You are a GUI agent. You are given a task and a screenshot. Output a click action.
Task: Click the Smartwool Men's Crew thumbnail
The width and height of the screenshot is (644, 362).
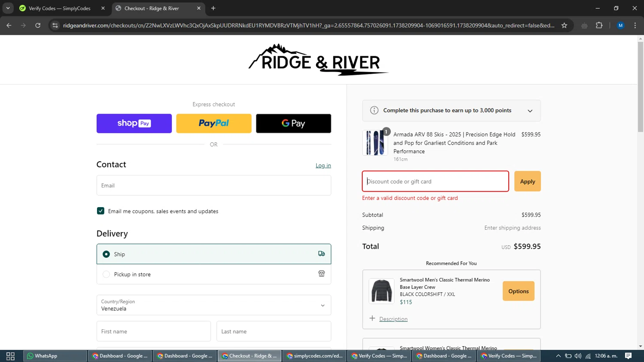[381, 291]
